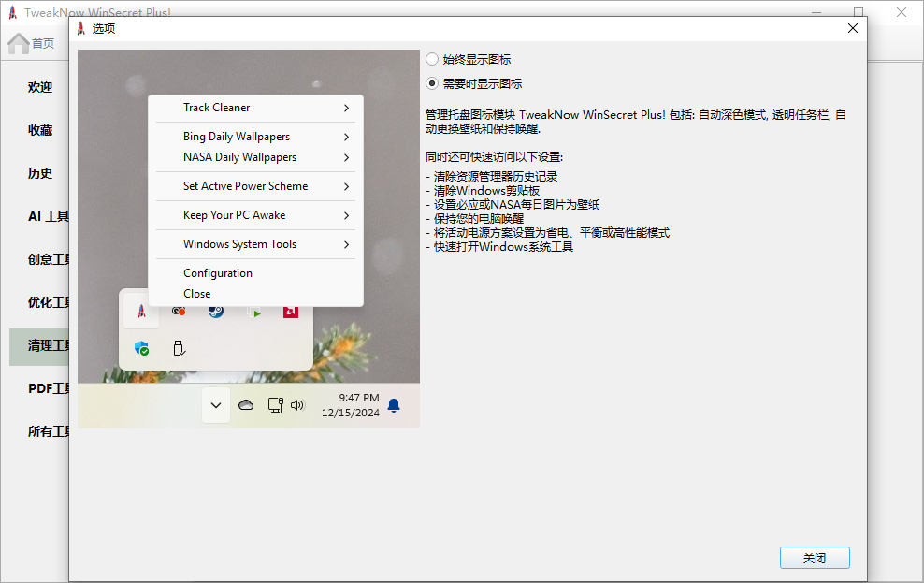Screen dimensions: 924x583
Task: Expand NASA Daily Wallpapers submenu arrow
Action: point(346,157)
